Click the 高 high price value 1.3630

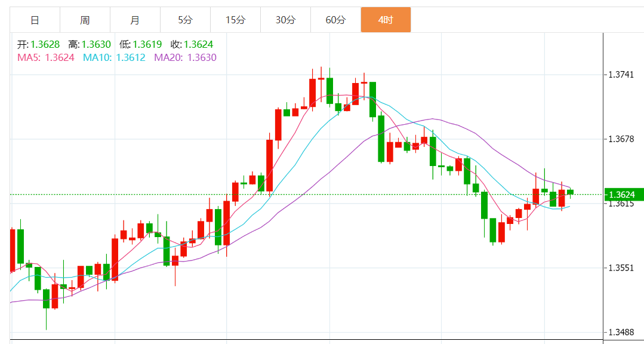click(96, 44)
